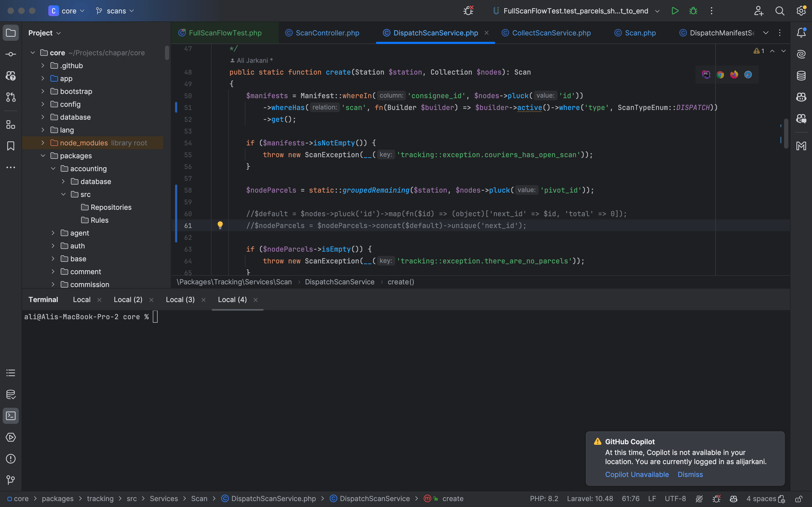This screenshot has width=812, height=507.
Task: Select the Local (2) terminal tab
Action: point(128,299)
